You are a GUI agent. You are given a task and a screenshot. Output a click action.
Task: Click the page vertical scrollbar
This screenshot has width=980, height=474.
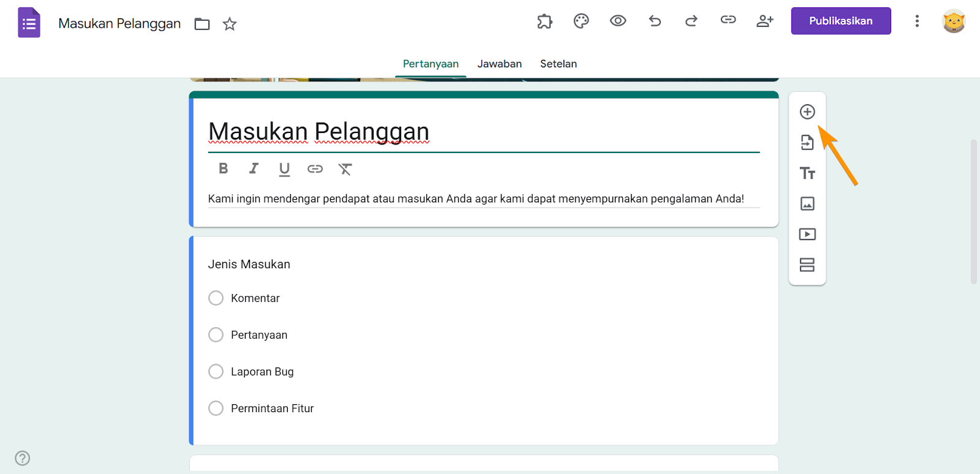[x=974, y=212]
